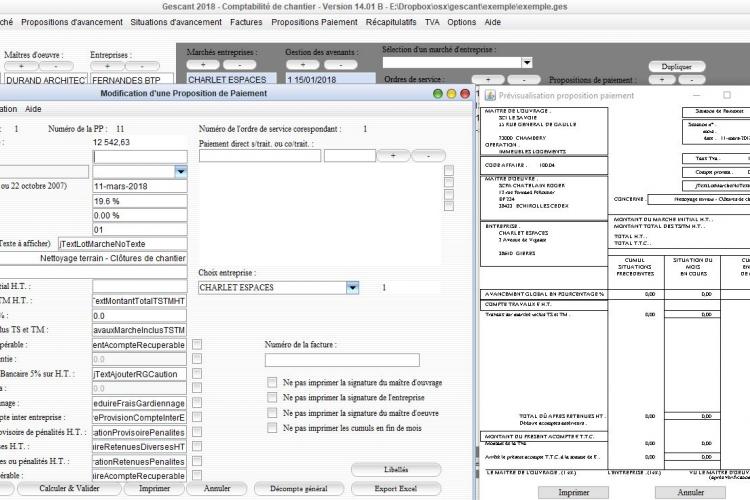Click the jTextLotMarcheNoTexte field

point(123,244)
